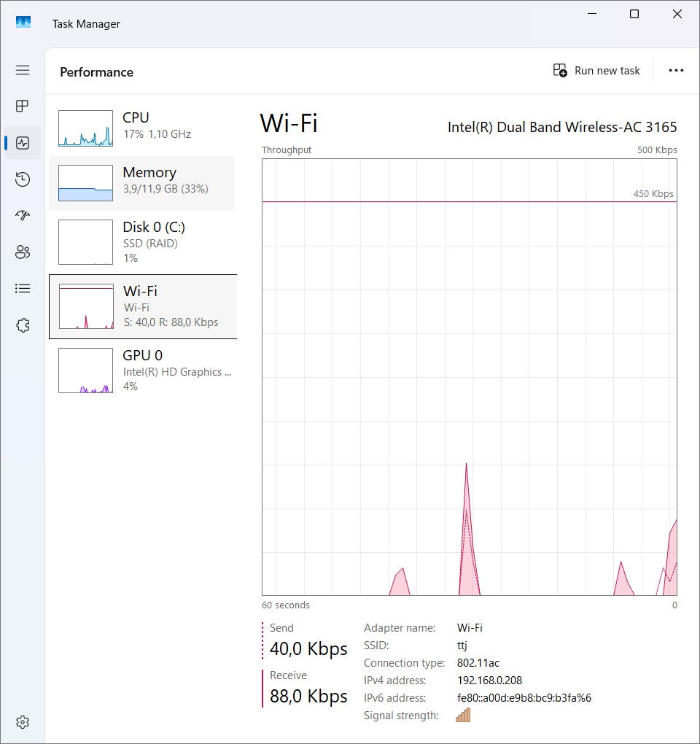Viewport: 700px width, 744px height.
Task: Select the Performance page icon in sidebar
Action: 23,143
